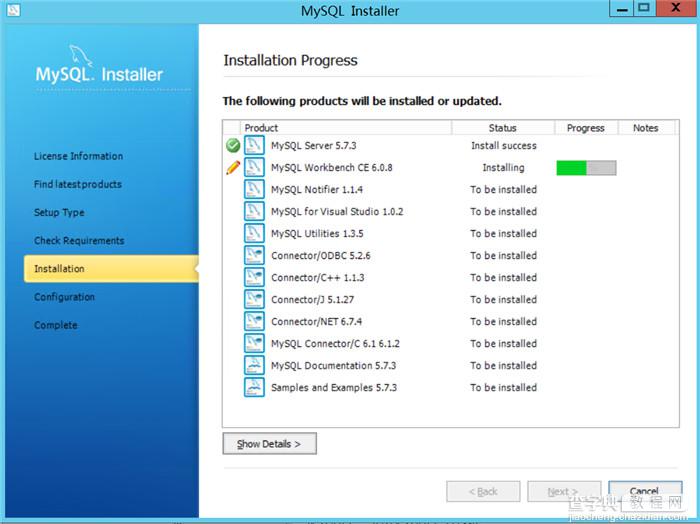The width and height of the screenshot is (700, 524).
Task: Click the MySQL Documentation 5.7.3 icon
Action: (254, 366)
